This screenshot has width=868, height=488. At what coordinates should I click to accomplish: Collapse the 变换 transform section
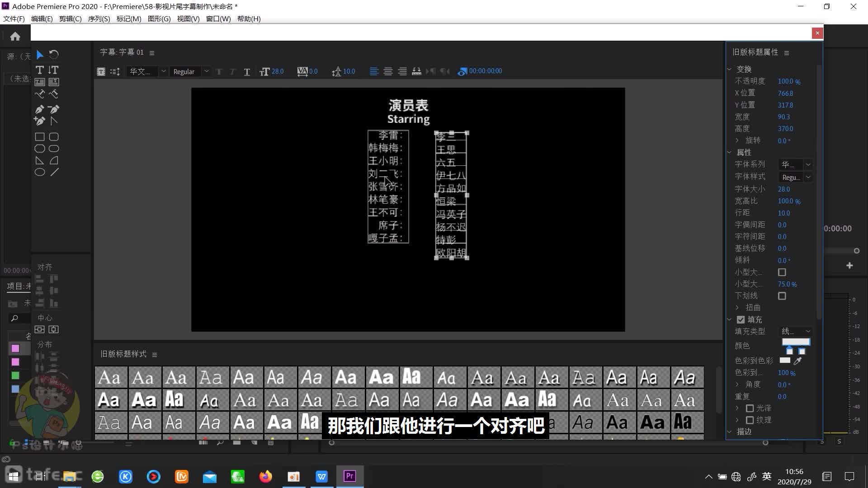point(729,69)
